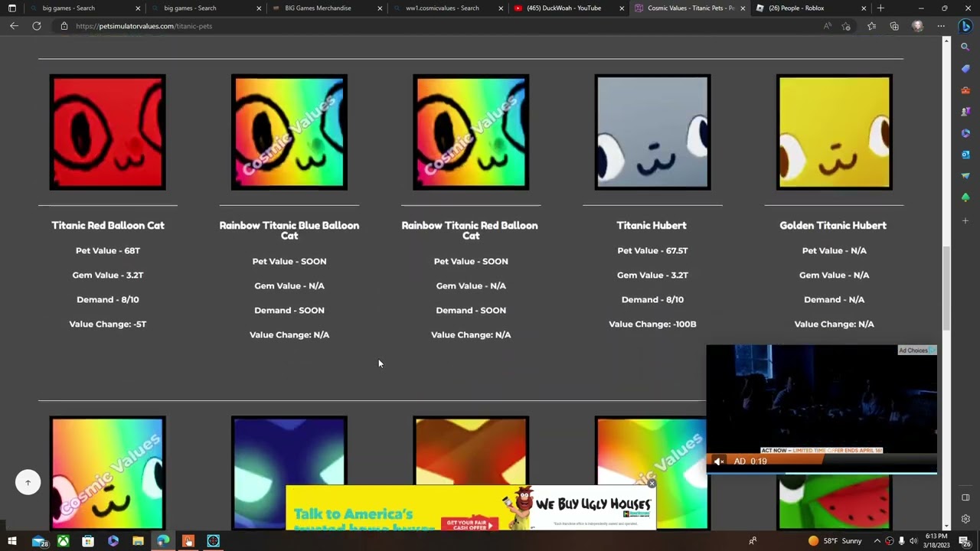Open the microphone icon in system tray
980x551 pixels.
pyautogui.click(x=901, y=541)
